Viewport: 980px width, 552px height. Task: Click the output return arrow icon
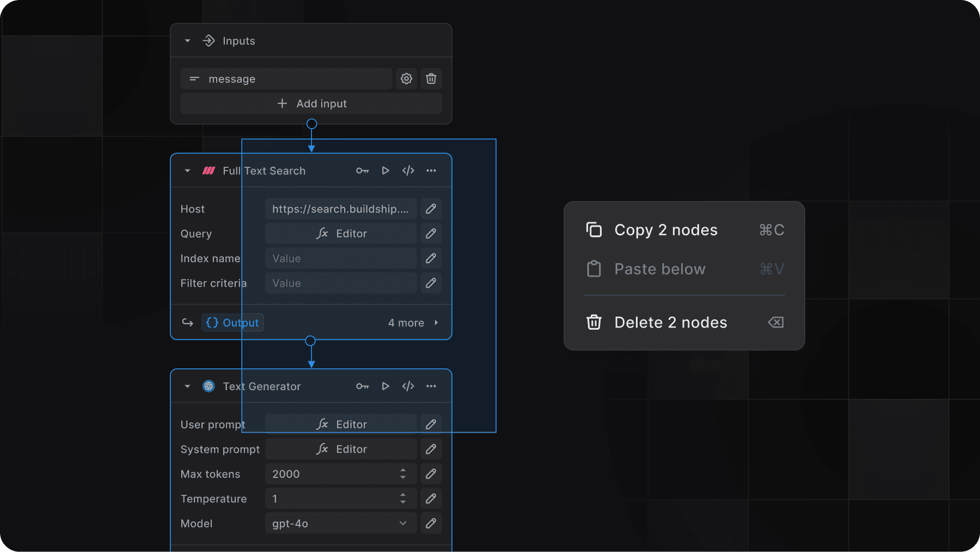tap(187, 323)
